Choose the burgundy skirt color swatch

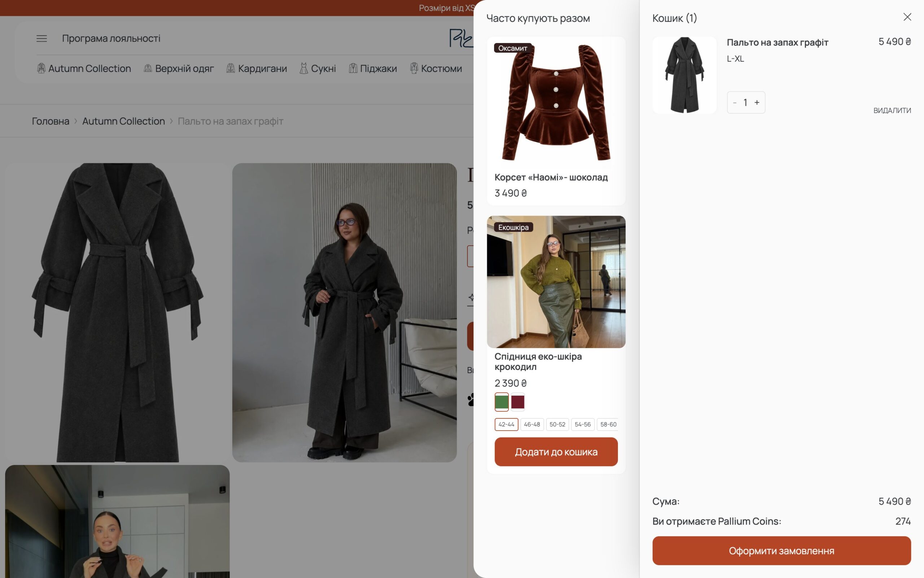tap(518, 402)
